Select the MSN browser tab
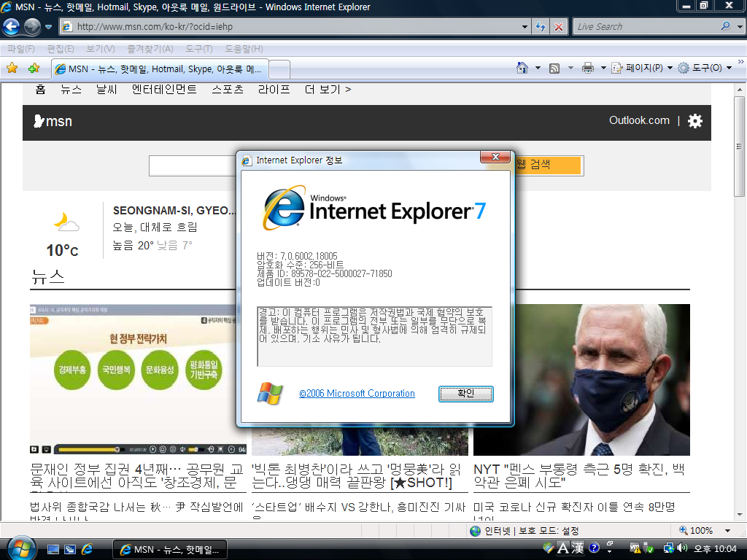 [x=160, y=69]
